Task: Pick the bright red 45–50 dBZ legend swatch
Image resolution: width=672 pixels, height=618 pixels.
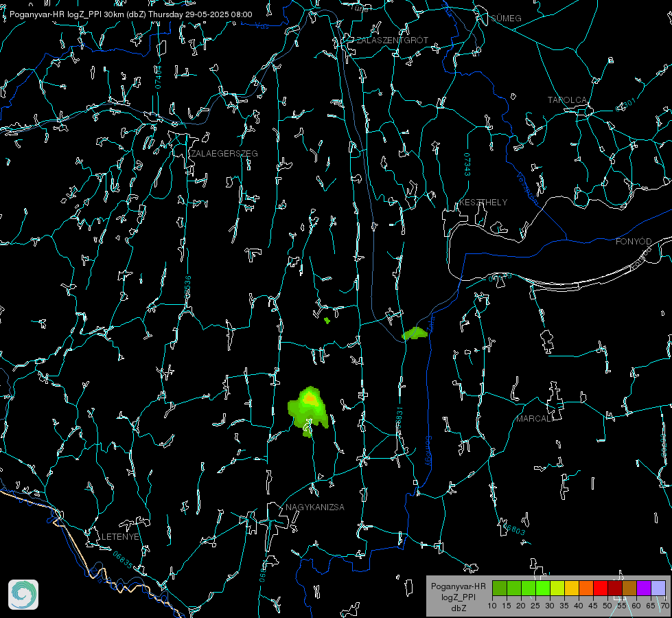Action: [x=601, y=588]
